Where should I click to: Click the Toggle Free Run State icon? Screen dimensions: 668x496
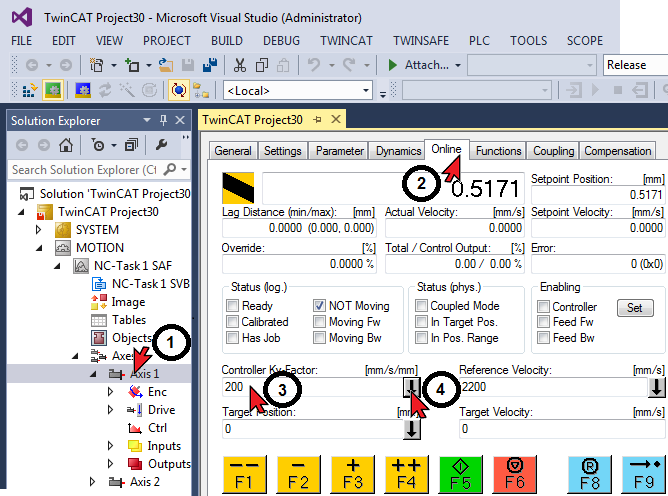(179, 90)
